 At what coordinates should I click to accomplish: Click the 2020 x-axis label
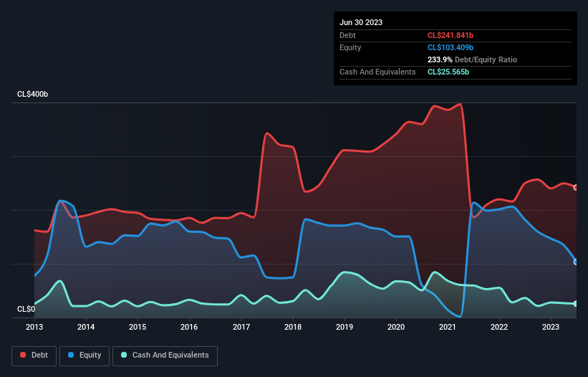[396, 327]
